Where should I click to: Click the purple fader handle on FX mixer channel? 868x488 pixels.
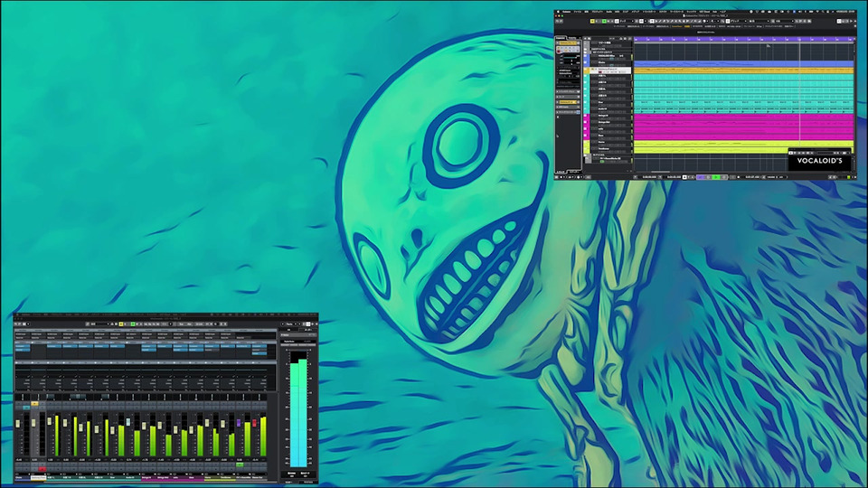tap(239, 423)
